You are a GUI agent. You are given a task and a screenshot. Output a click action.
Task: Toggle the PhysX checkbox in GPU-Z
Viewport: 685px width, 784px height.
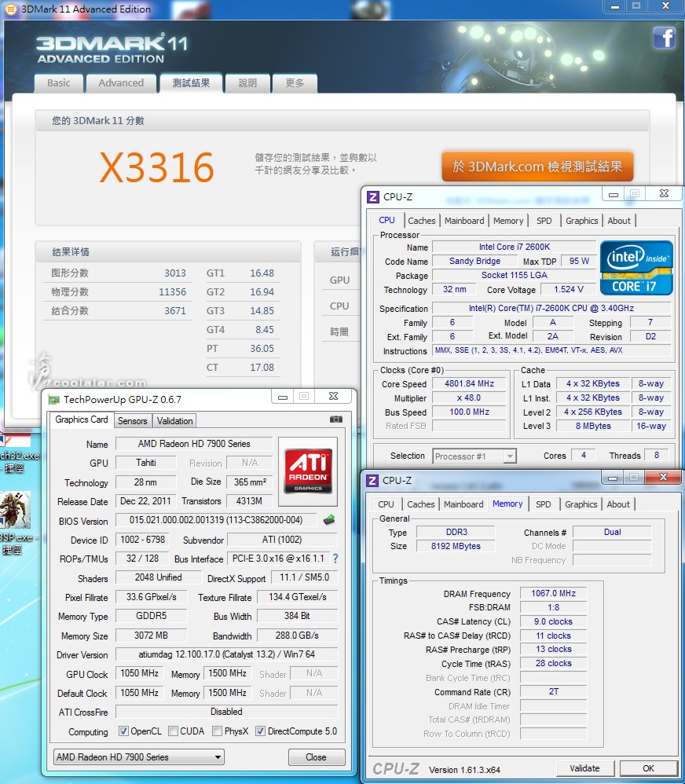point(217,731)
